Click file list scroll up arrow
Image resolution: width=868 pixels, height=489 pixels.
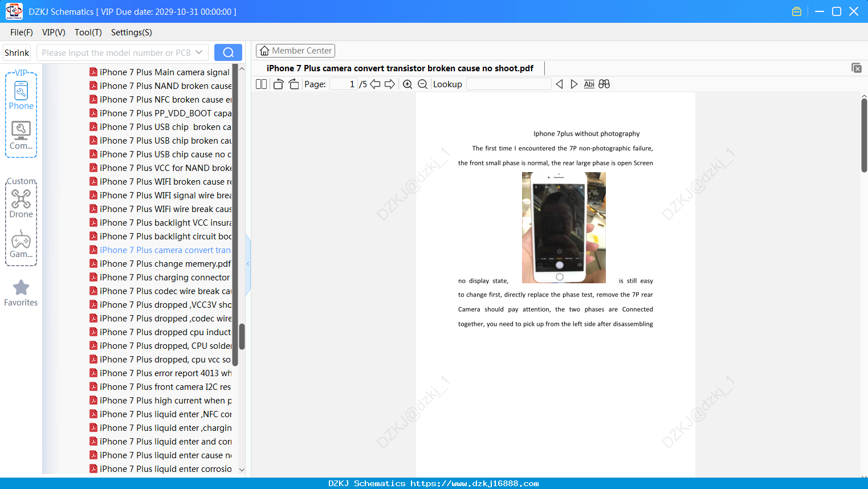click(242, 69)
